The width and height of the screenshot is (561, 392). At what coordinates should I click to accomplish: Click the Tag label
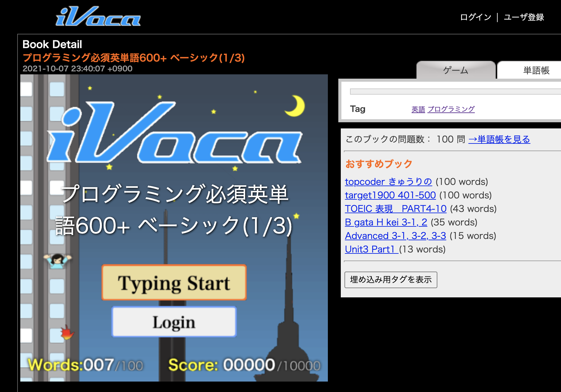click(358, 109)
